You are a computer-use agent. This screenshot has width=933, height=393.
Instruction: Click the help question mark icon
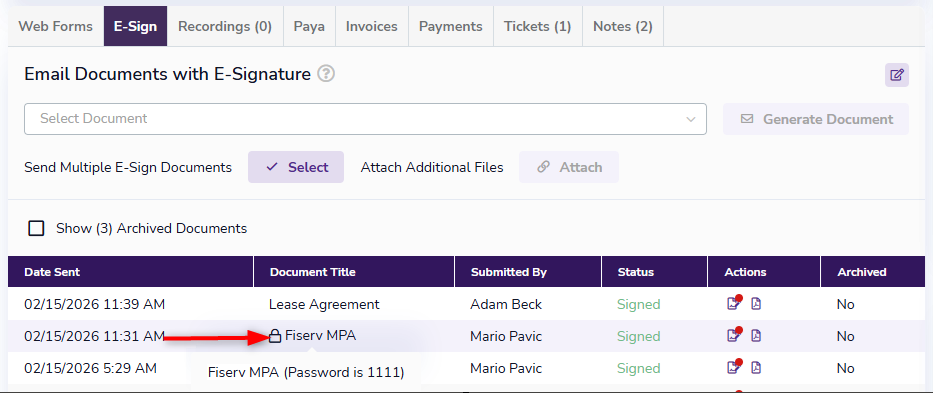coord(326,74)
